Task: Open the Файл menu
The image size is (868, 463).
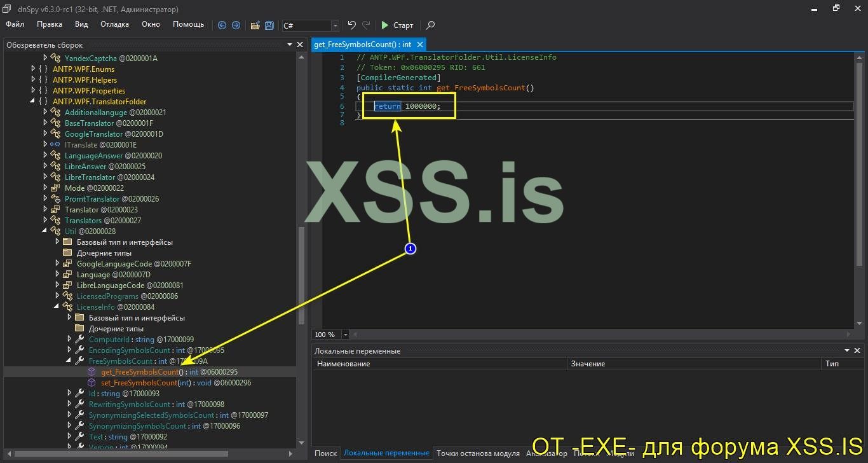Action: [15, 24]
